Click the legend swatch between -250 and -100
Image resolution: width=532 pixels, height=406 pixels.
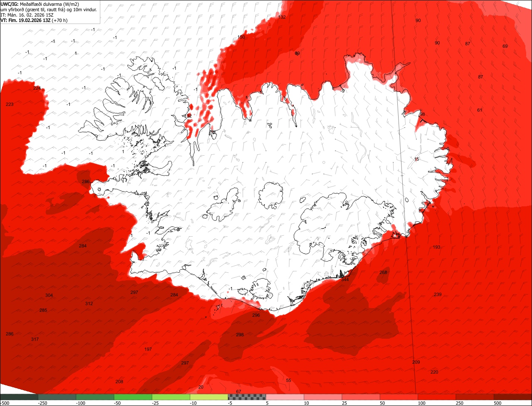pos(57,397)
